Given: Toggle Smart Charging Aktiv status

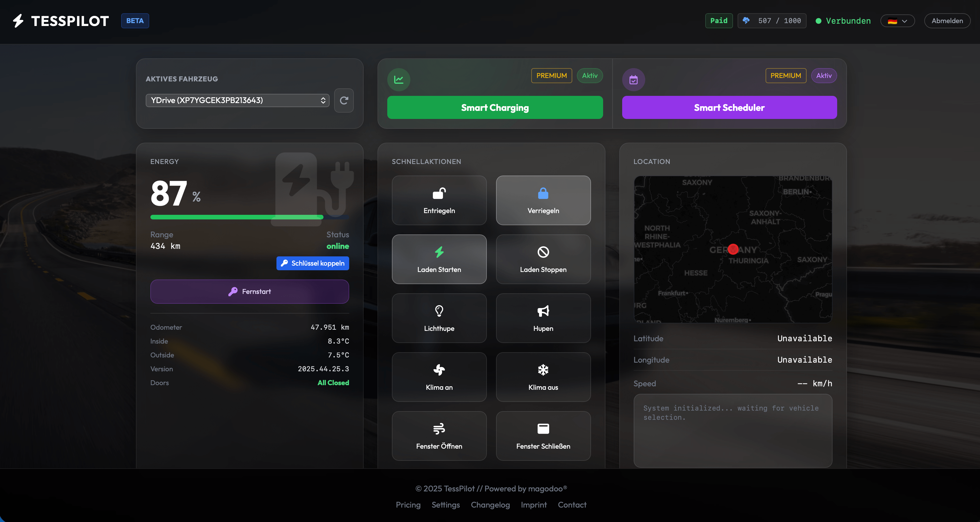Looking at the screenshot, I should click(590, 75).
